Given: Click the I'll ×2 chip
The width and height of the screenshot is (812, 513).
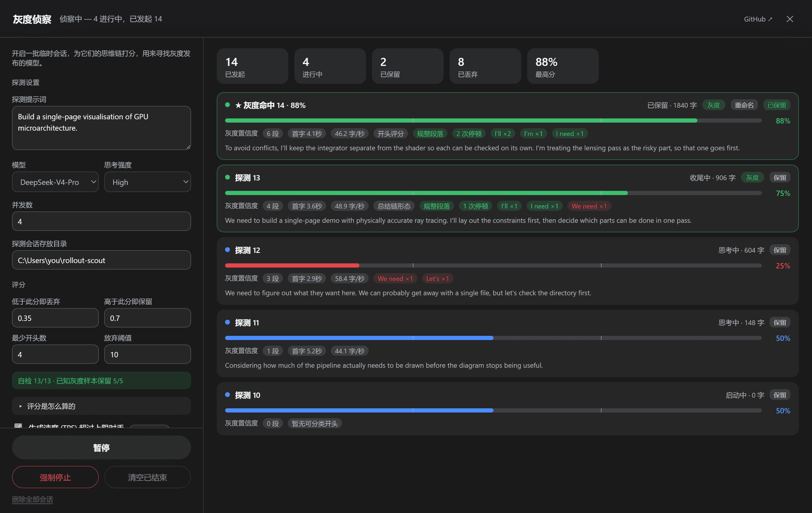Looking at the screenshot, I should 502,134.
